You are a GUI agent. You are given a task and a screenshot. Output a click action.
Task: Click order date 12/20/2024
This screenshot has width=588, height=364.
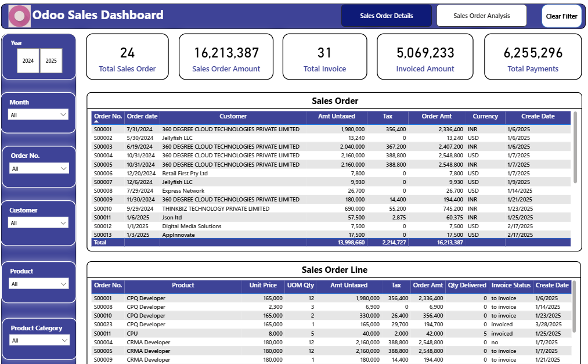(141, 173)
